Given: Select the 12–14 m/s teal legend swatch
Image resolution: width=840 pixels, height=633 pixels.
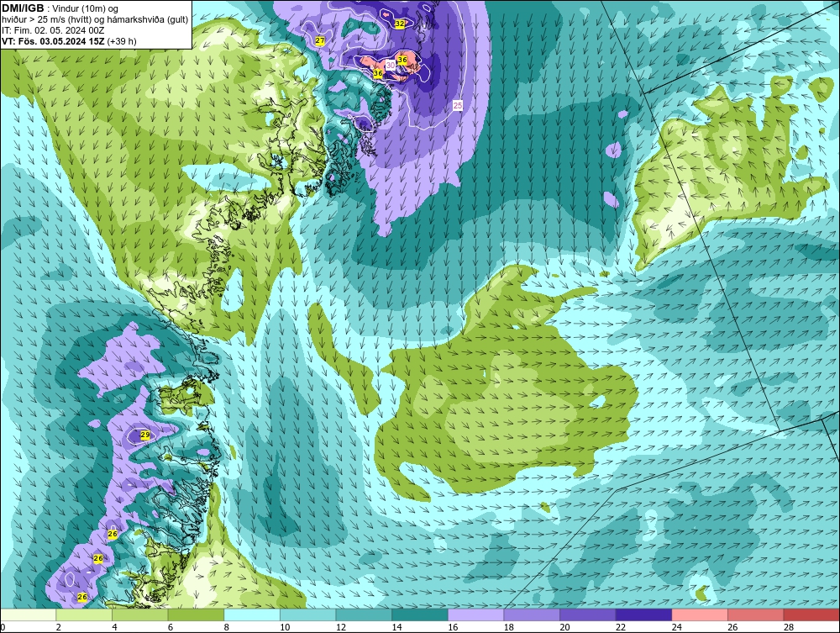Looking at the screenshot, I should (x=364, y=615).
